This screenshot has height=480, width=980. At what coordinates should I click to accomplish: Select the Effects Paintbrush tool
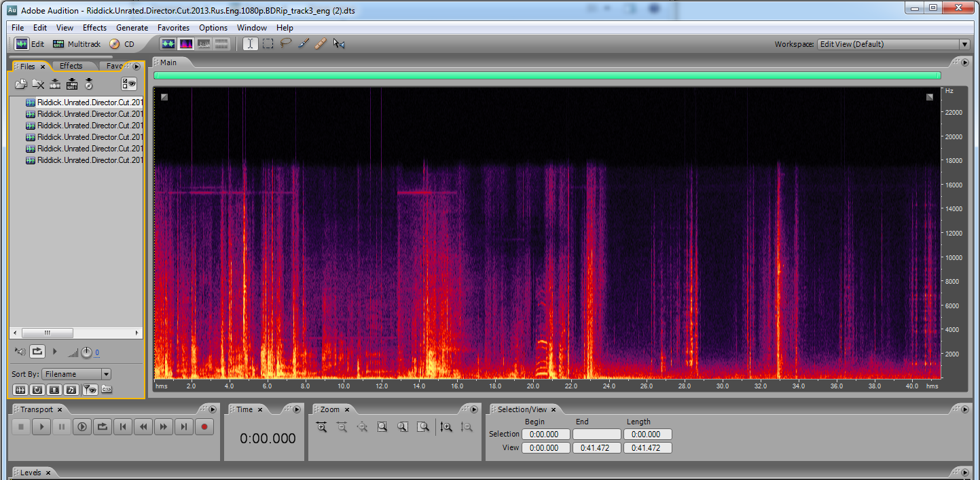(x=304, y=44)
